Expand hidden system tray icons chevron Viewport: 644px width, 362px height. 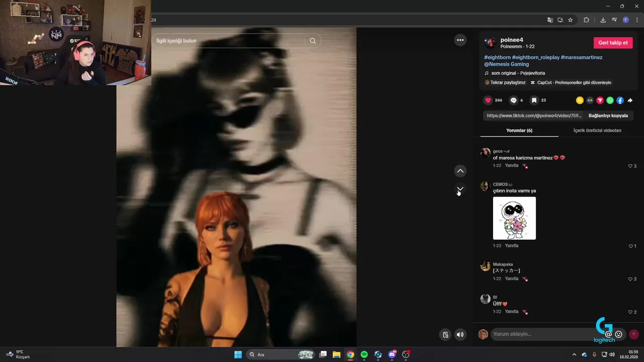pyautogui.click(x=574, y=354)
